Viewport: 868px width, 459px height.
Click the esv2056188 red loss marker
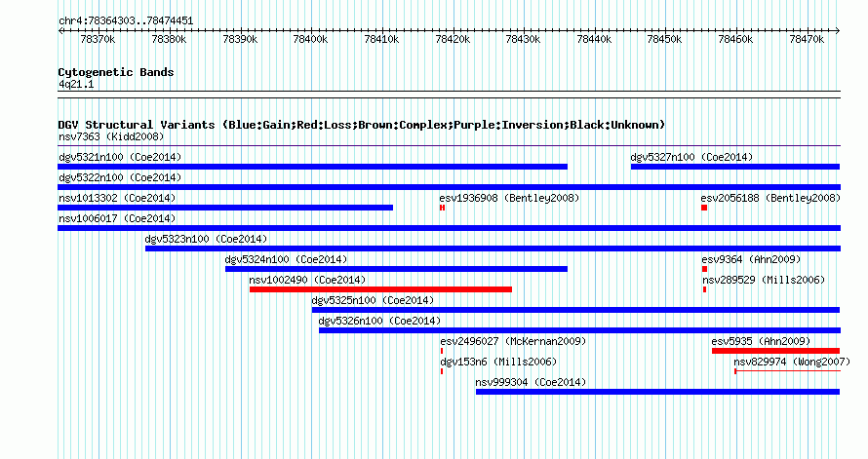[704, 208]
